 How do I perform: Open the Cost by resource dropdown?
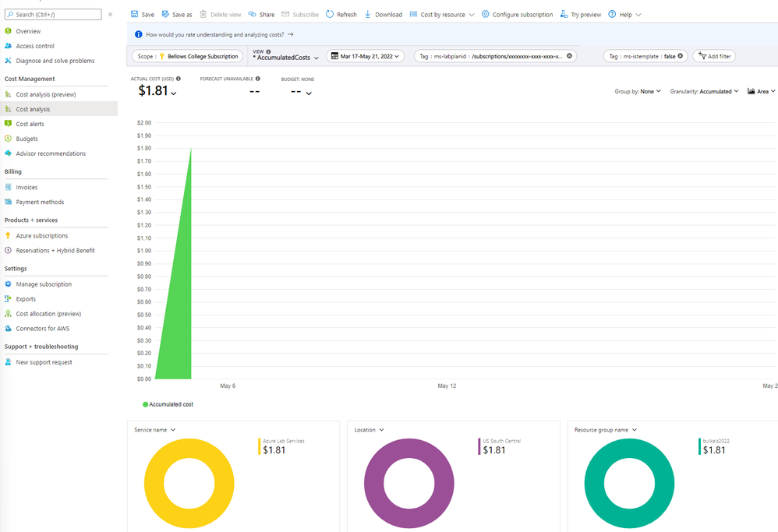[442, 14]
